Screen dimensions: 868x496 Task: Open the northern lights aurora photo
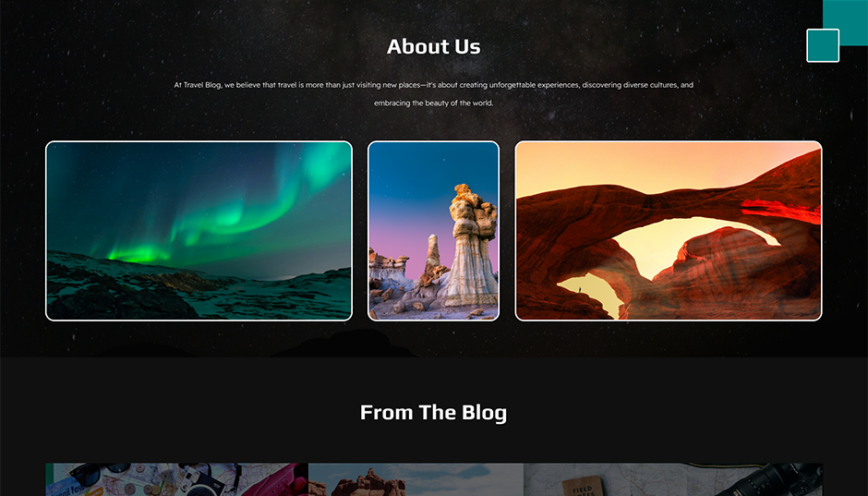click(x=199, y=231)
